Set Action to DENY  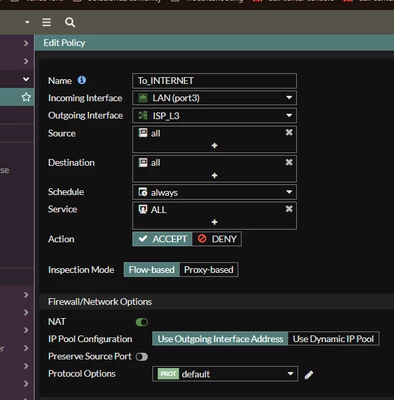click(217, 239)
